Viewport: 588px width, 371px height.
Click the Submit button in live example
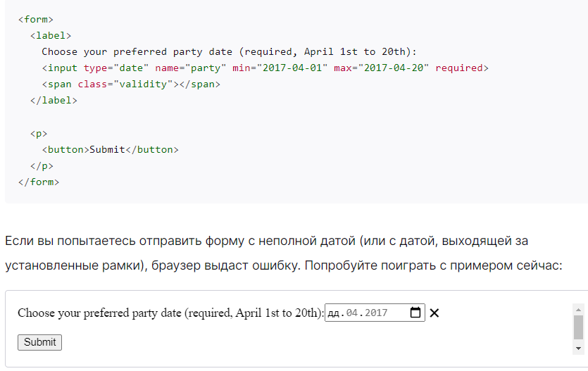[39, 343]
